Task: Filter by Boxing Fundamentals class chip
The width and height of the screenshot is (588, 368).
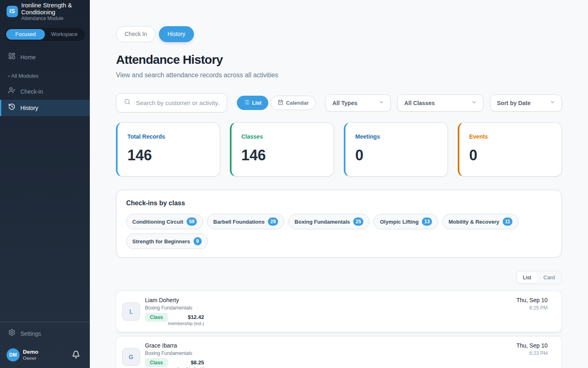Action: (329, 222)
